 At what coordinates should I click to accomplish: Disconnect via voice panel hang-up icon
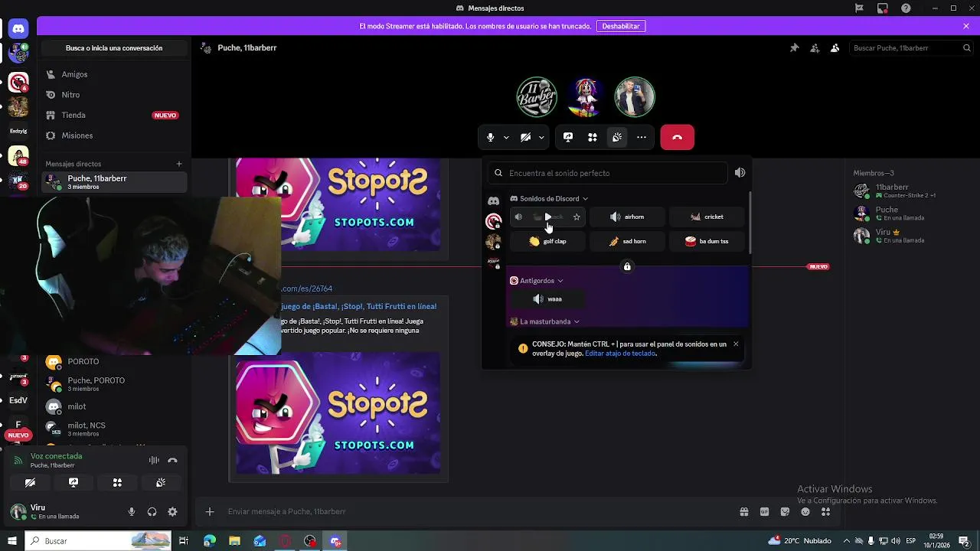[172, 460]
